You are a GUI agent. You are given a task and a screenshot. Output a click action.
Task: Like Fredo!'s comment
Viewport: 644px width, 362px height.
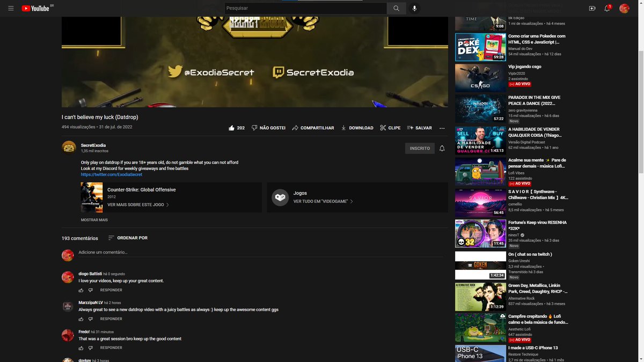[81, 348]
